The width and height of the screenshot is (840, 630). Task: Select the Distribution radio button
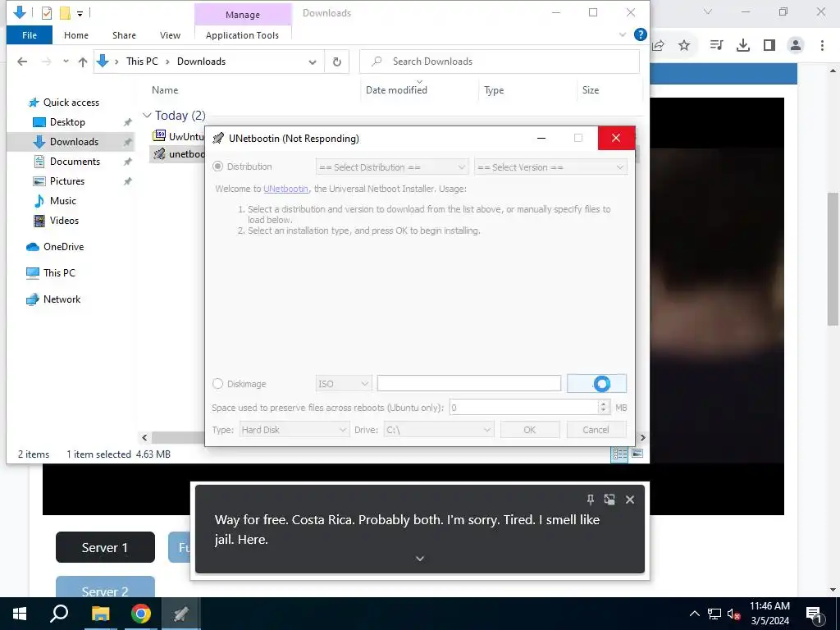(217, 167)
